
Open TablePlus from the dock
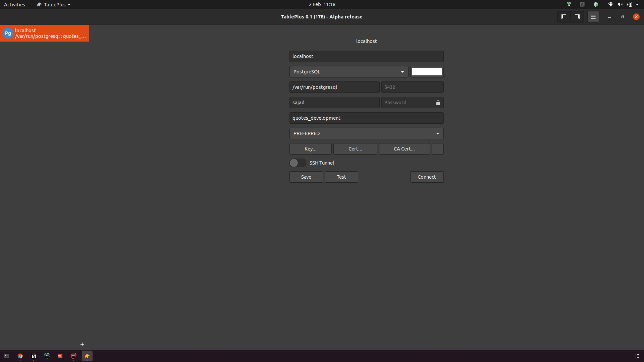(87, 356)
